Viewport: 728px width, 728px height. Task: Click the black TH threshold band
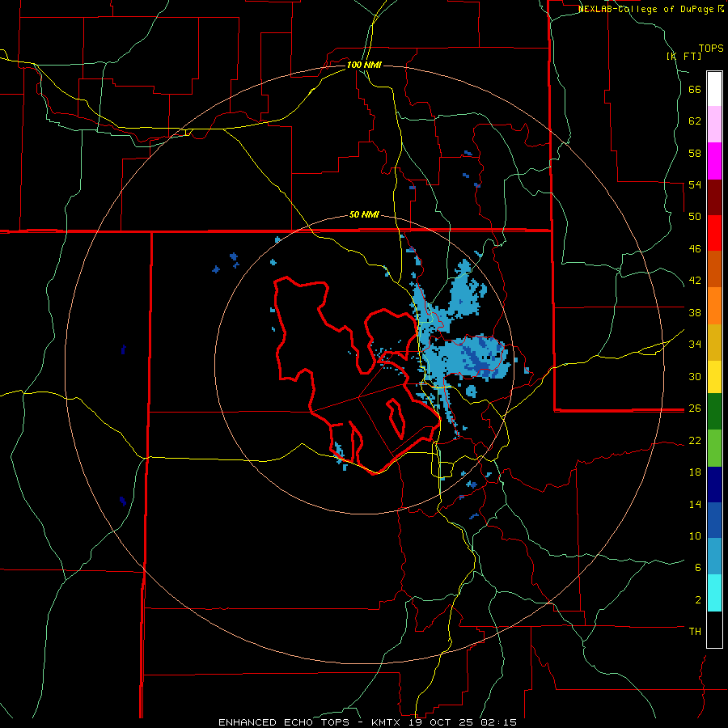(x=714, y=629)
